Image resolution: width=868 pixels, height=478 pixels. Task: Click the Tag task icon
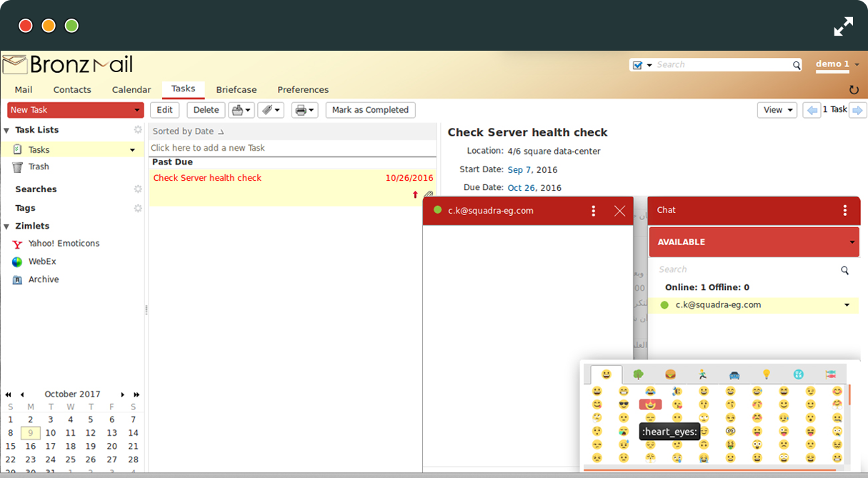(x=270, y=110)
